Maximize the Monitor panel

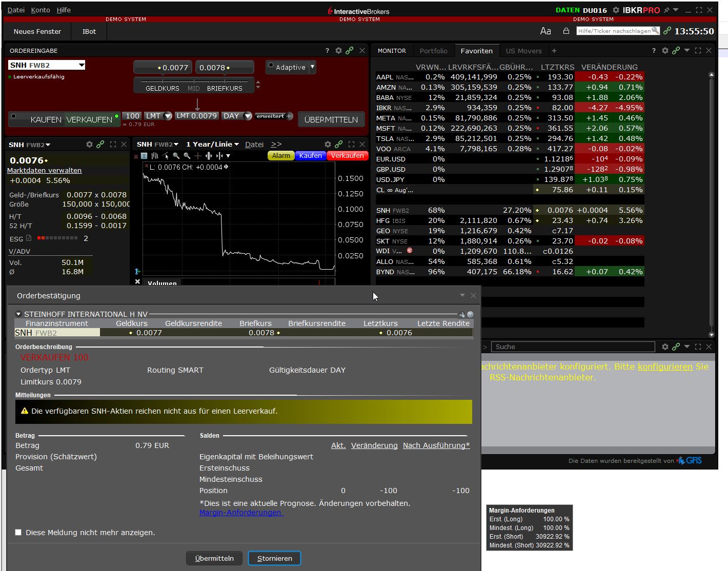coord(698,51)
